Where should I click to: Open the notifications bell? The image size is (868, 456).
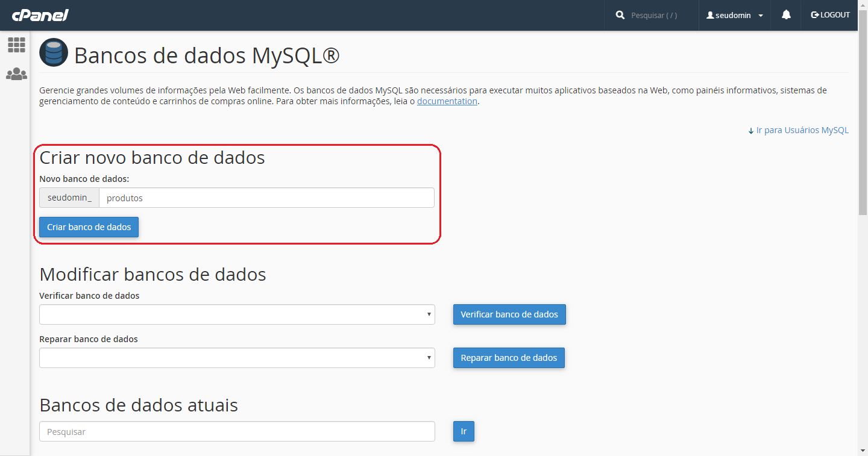click(786, 15)
